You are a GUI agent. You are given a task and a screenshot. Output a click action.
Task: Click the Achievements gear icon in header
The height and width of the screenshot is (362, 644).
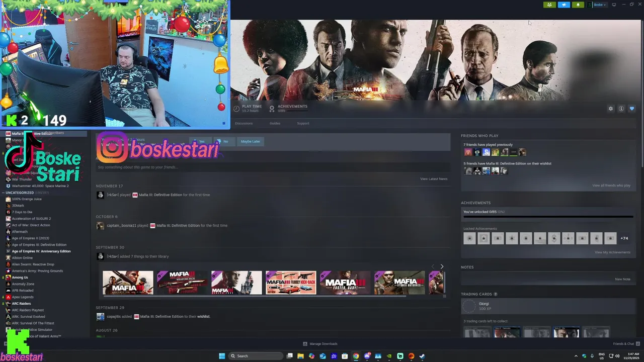272,109
